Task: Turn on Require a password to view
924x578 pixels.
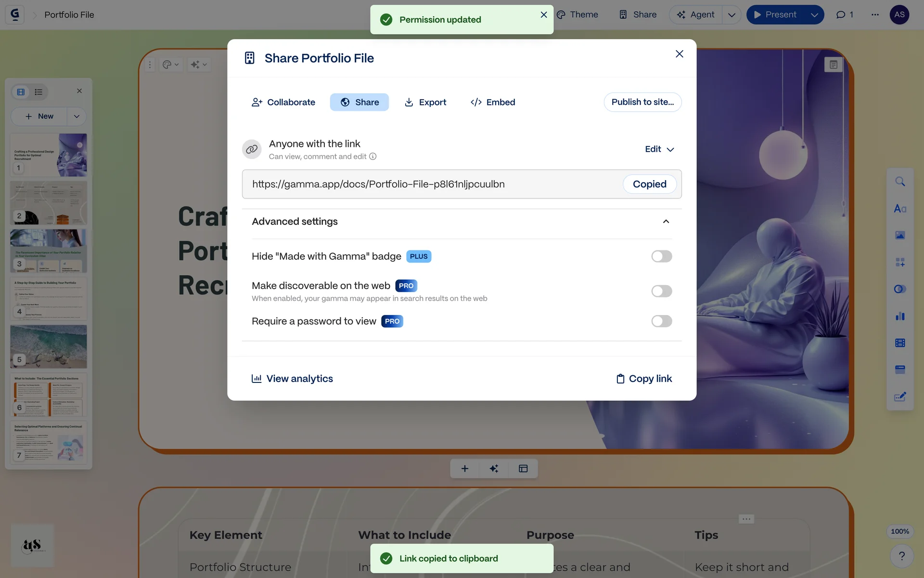Action: click(661, 321)
